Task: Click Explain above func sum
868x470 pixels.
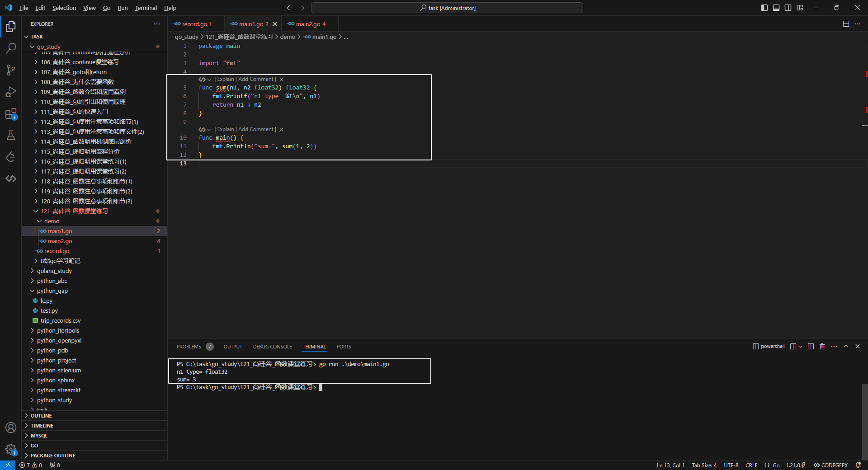Action: click(x=226, y=79)
